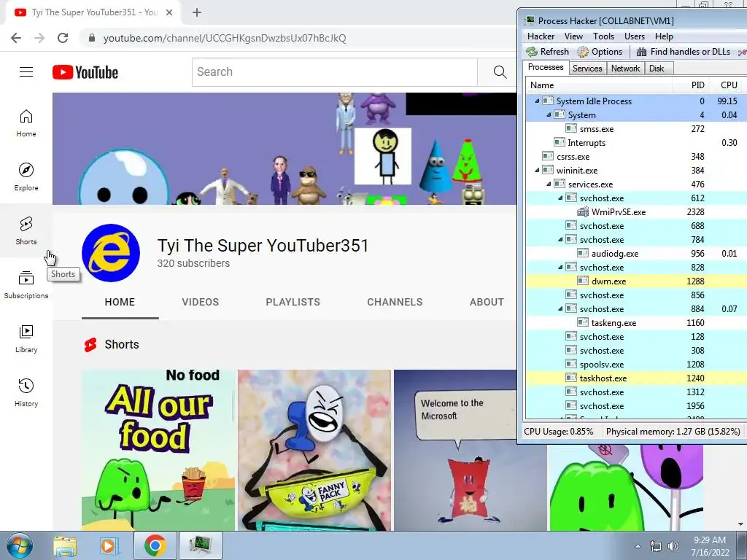Click the Chrome address bar URL
747x560 pixels.
(x=225, y=38)
